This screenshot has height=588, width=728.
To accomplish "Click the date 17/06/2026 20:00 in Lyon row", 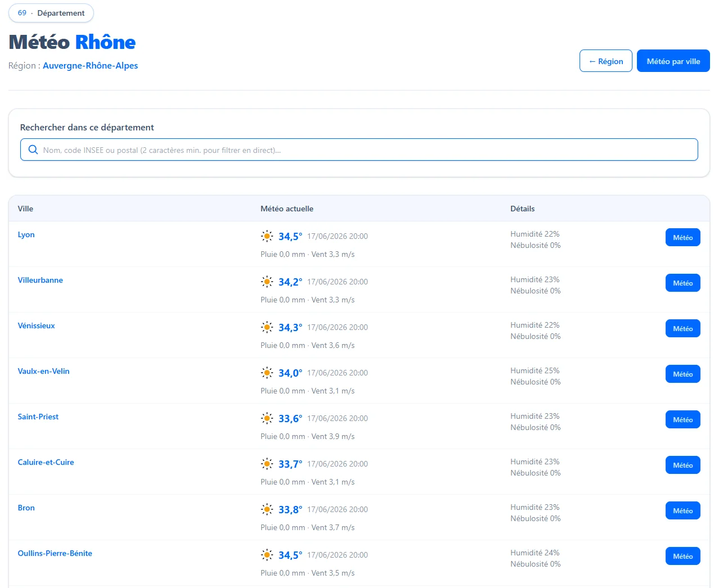I will pos(337,236).
